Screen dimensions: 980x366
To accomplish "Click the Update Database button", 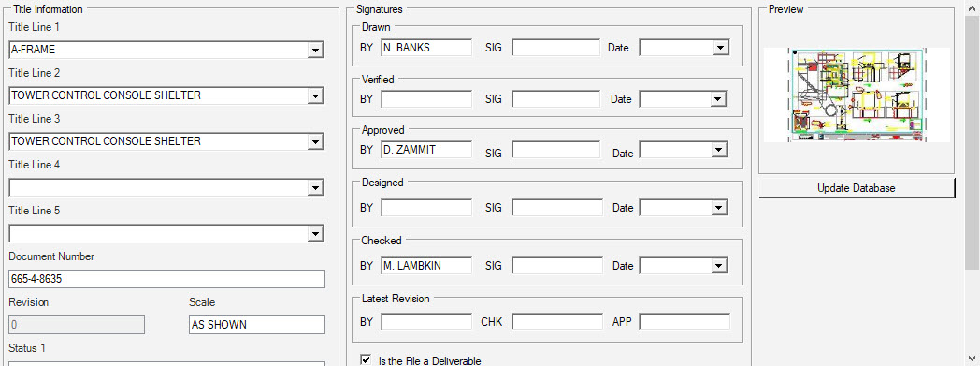I will click(x=857, y=188).
